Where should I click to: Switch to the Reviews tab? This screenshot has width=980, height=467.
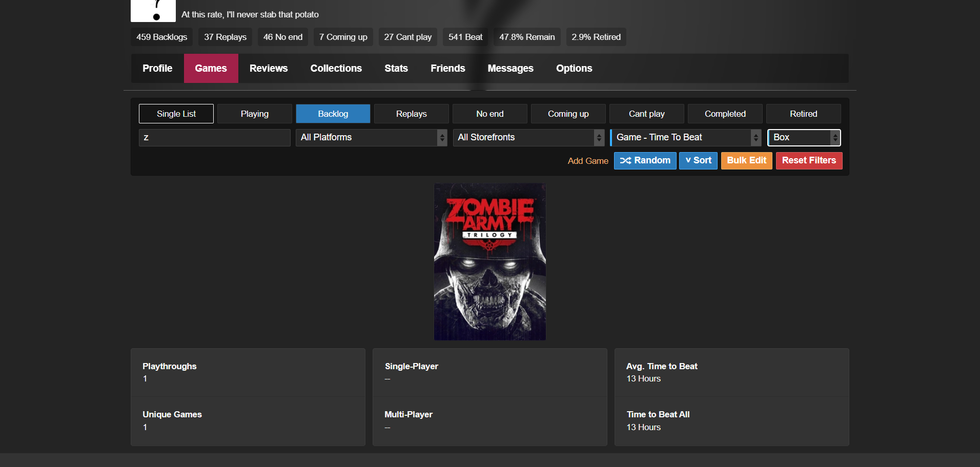click(268, 69)
